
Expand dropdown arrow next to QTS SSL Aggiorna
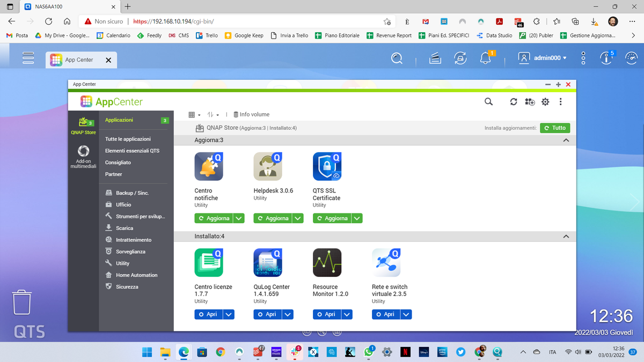(x=357, y=218)
